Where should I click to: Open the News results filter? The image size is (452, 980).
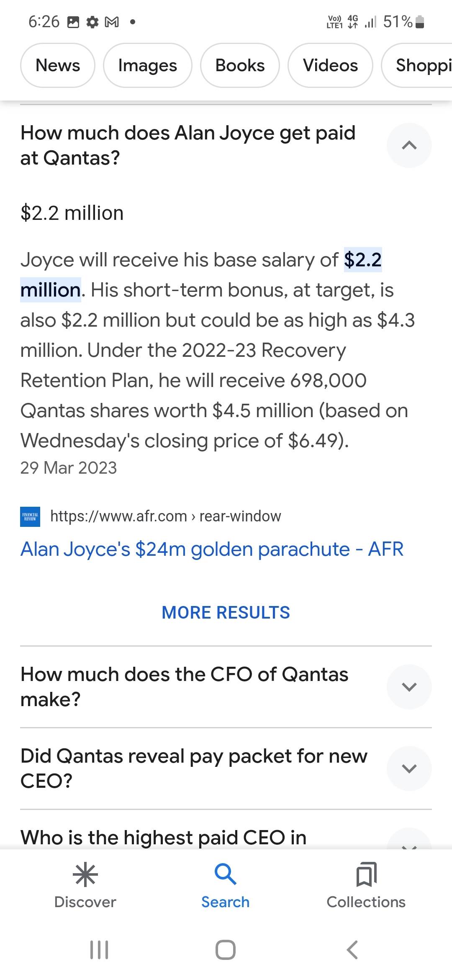57,65
